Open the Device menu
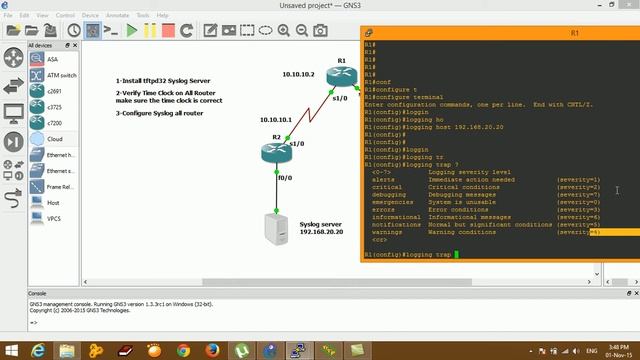Viewport: 640px width, 360px height. (90, 16)
